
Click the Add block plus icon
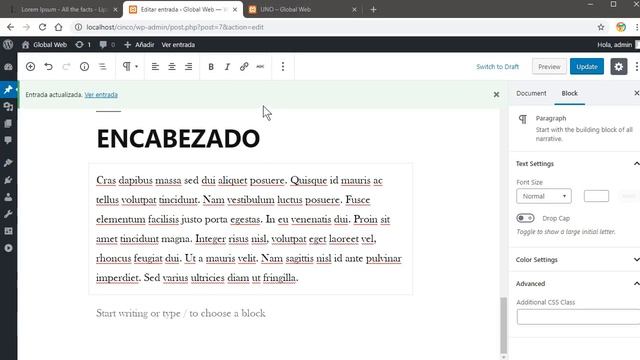30,67
